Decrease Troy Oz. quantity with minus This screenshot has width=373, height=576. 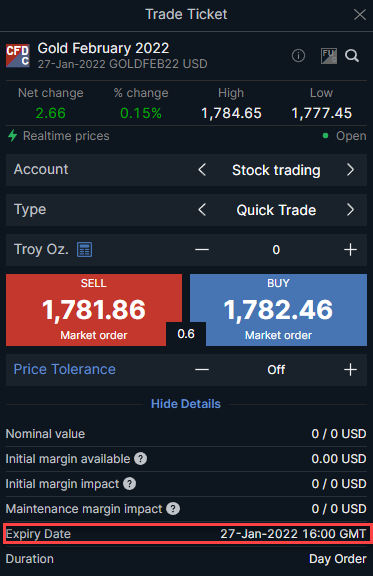202,250
